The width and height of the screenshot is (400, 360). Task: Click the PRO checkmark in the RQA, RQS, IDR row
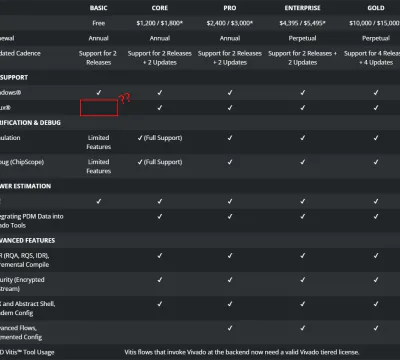[x=230, y=256]
